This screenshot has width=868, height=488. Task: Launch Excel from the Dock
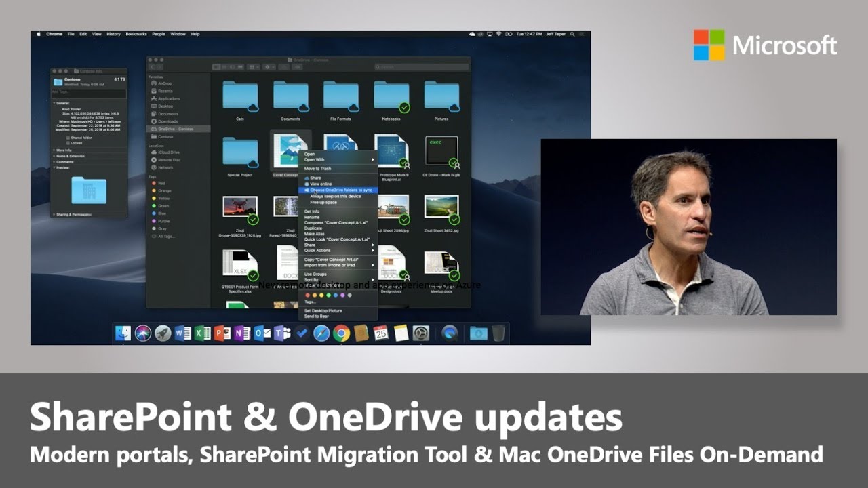(202, 333)
